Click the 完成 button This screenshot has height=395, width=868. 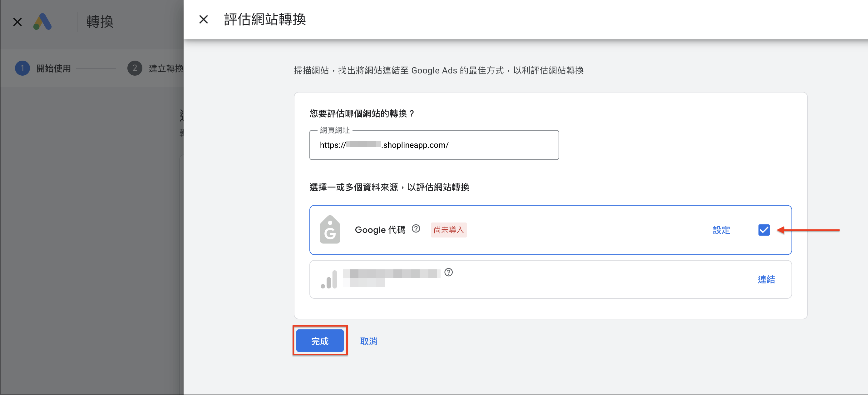(320, 341)
